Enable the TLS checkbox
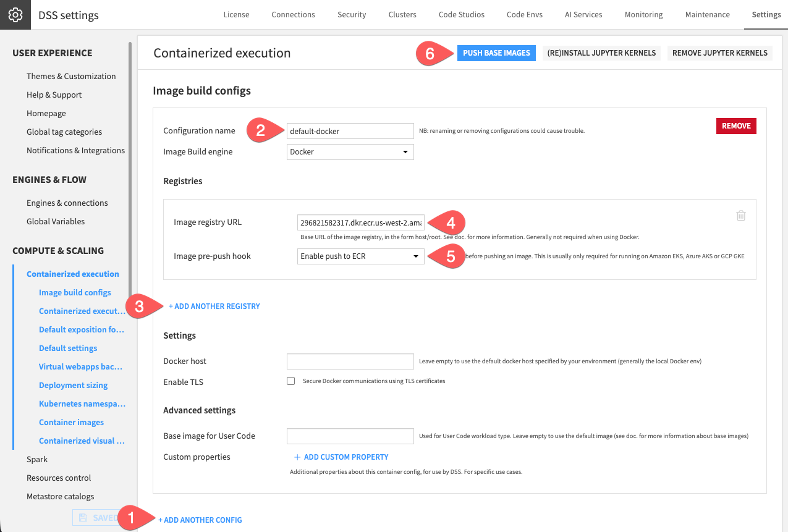 pyautogui.click(x=290, y=381)
